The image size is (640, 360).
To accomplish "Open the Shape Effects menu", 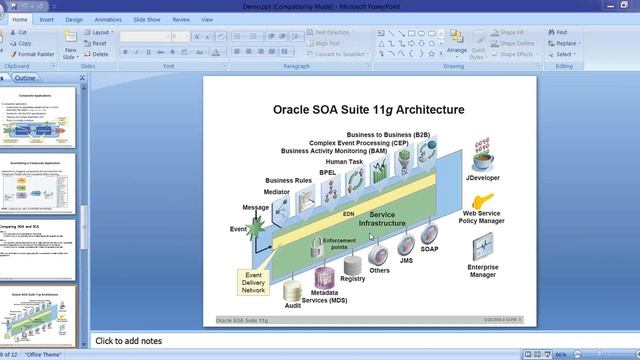I will (x=513, y=54).
